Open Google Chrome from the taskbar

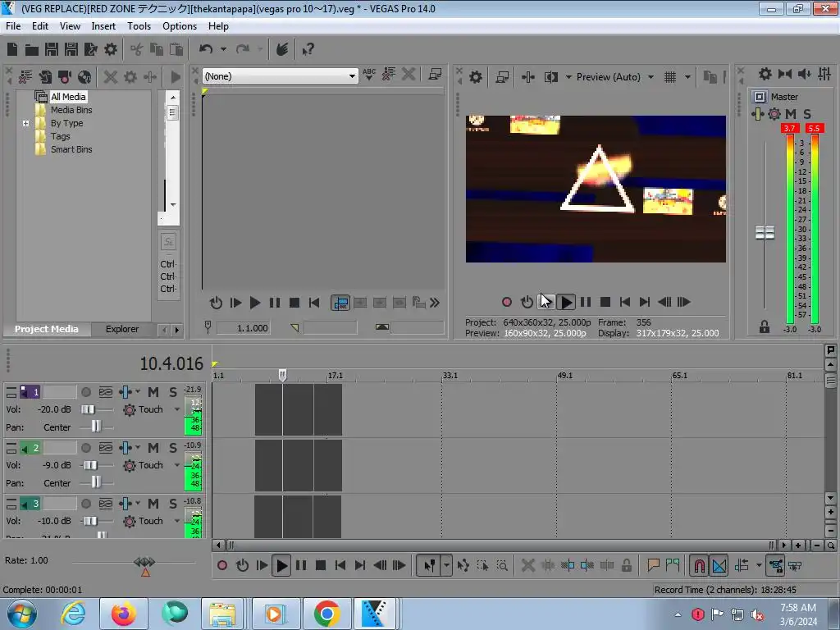pyautogui.click(x=327, y=614)
